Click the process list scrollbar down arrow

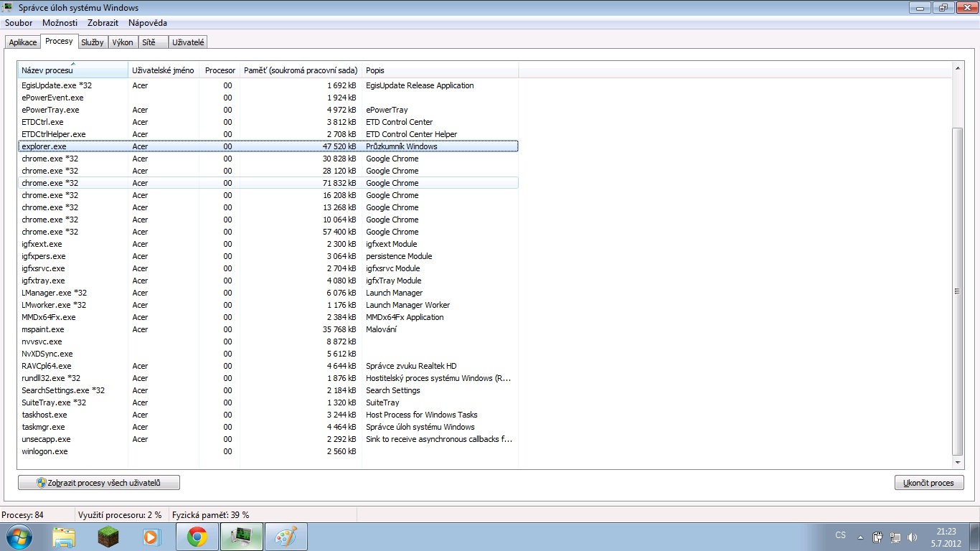coord(958,463)
